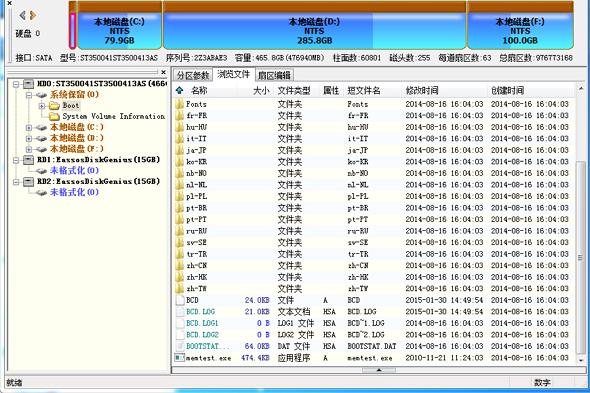
Task: Sort file list by 名称 column
Action: [x=199, y=90]
